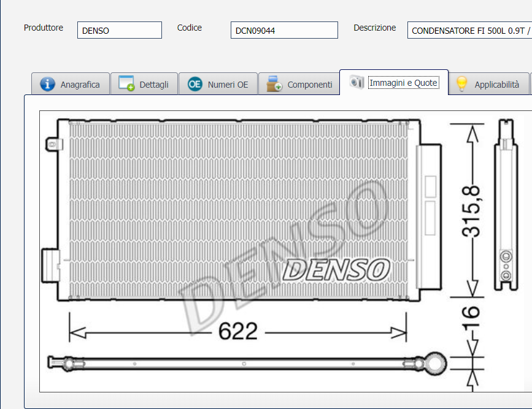
Task: Click the Descrizione field CONDENSATORE FI 500L
Action: pos(469,30)
